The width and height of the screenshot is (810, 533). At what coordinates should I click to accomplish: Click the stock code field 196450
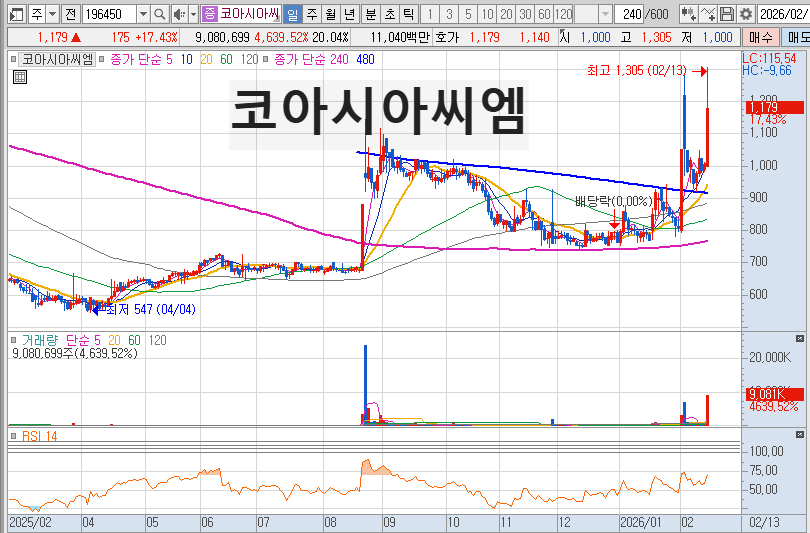(109, 14)
